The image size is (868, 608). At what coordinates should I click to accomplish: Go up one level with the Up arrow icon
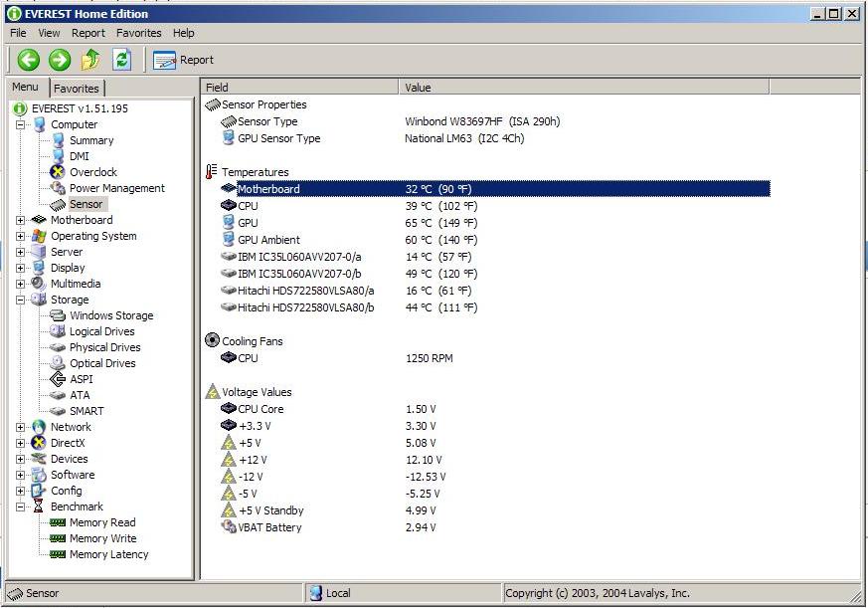coord(90,60)
